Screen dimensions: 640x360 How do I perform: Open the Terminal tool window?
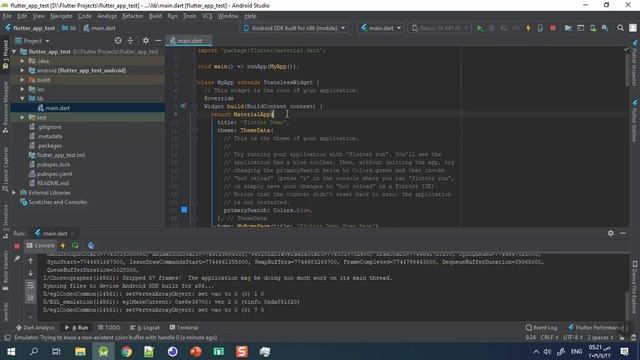(x=184, y=327)
